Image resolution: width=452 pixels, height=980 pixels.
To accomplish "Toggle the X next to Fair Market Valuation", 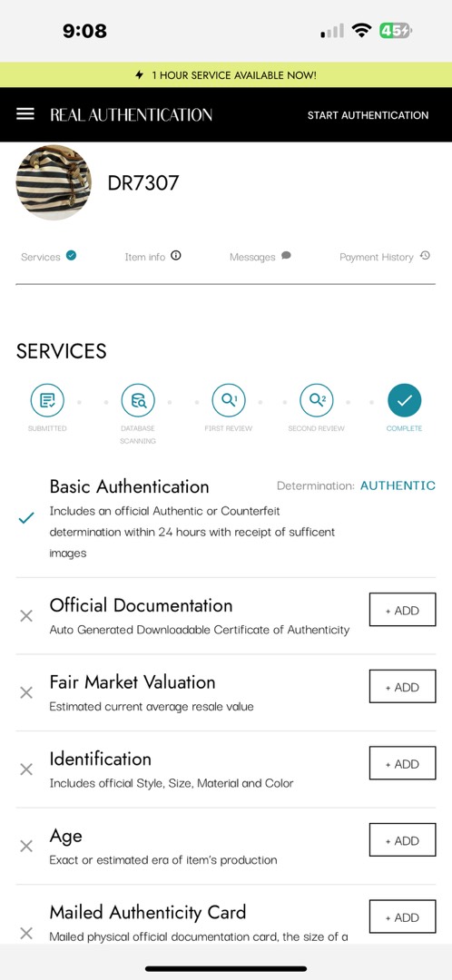I will pos(26,692).
